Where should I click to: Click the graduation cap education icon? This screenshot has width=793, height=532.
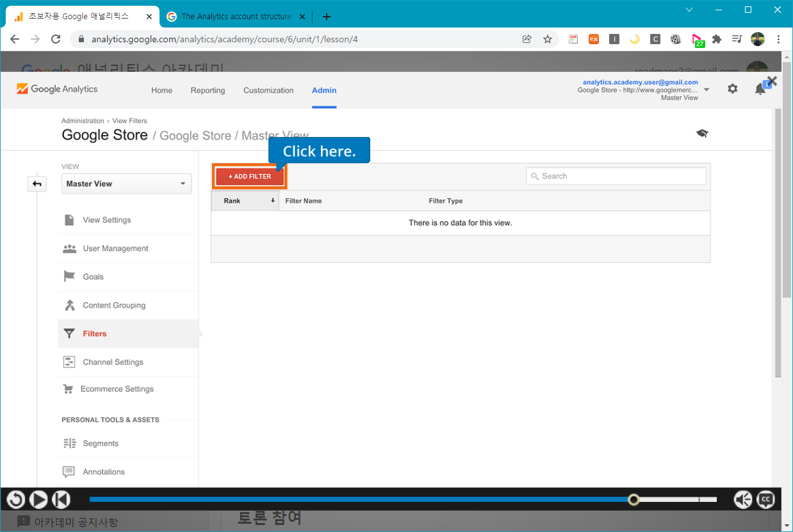[702, 133]
